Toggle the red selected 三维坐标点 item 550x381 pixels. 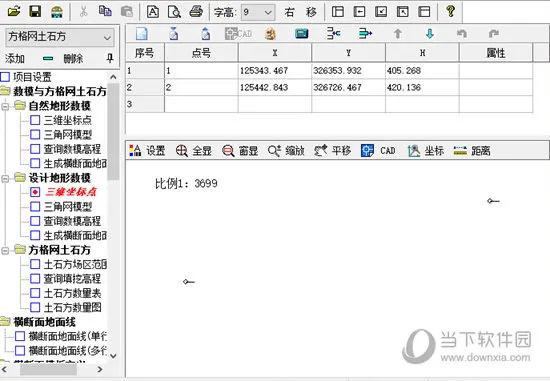tap(35, 192)
